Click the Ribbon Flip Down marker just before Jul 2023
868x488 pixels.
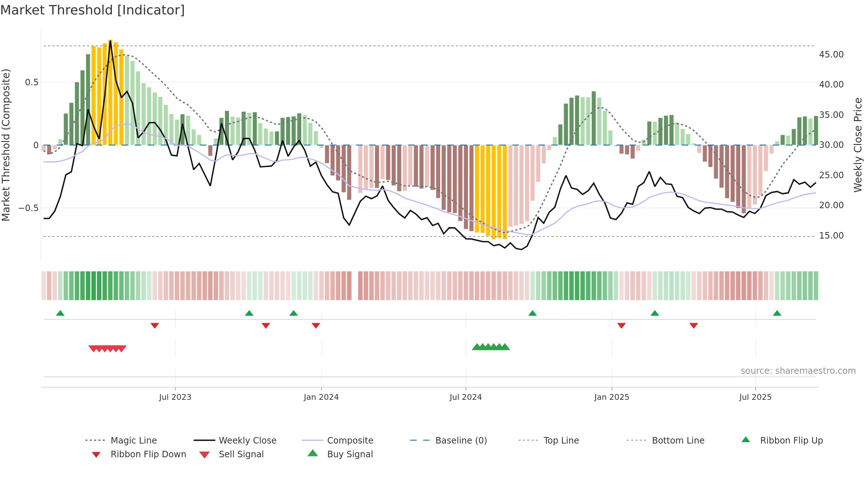pos(155,325)
